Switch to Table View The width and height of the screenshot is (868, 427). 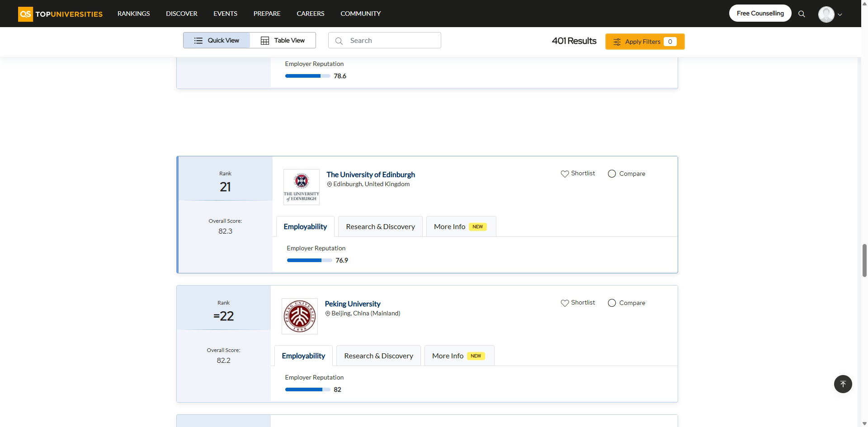(x=283, y=41)
